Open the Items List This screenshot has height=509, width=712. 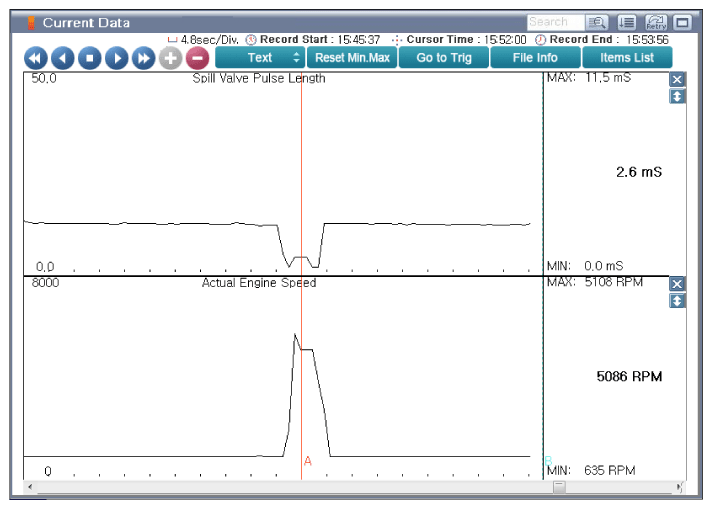[x=627, y=58]
